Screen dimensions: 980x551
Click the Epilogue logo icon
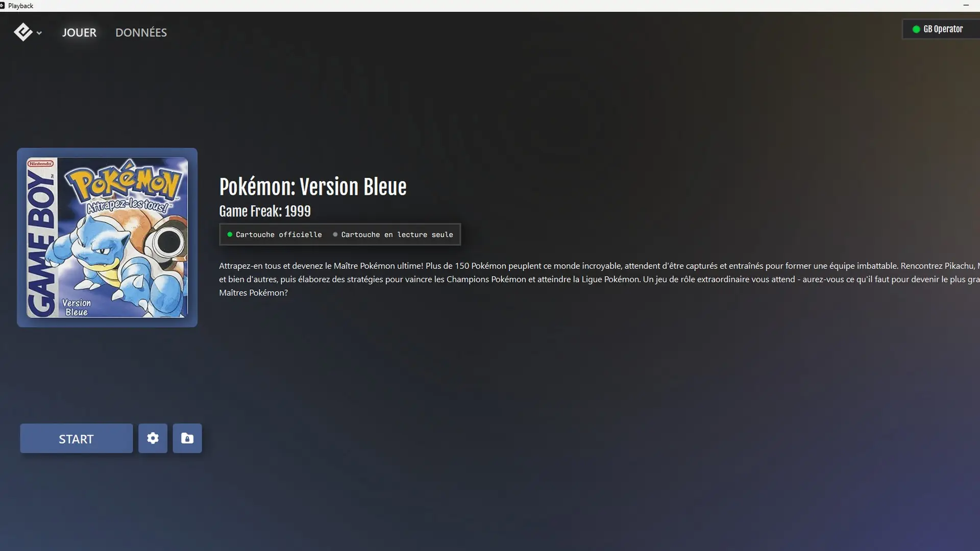23,32
